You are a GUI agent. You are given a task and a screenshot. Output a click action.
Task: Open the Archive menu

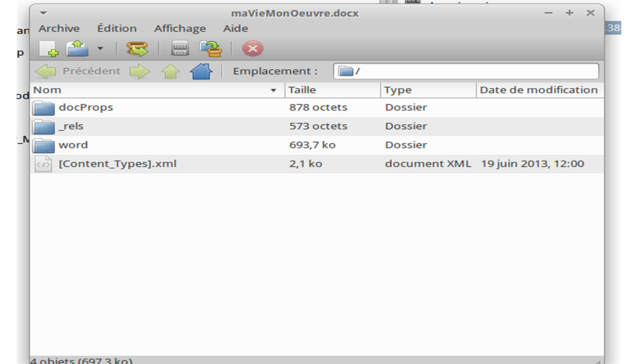click(59, 28)
